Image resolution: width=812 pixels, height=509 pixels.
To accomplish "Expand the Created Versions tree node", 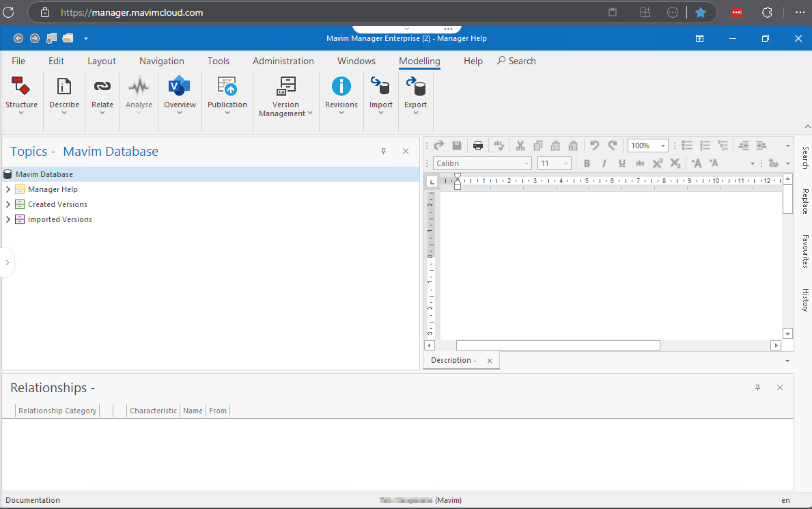I will coord(8,204).
